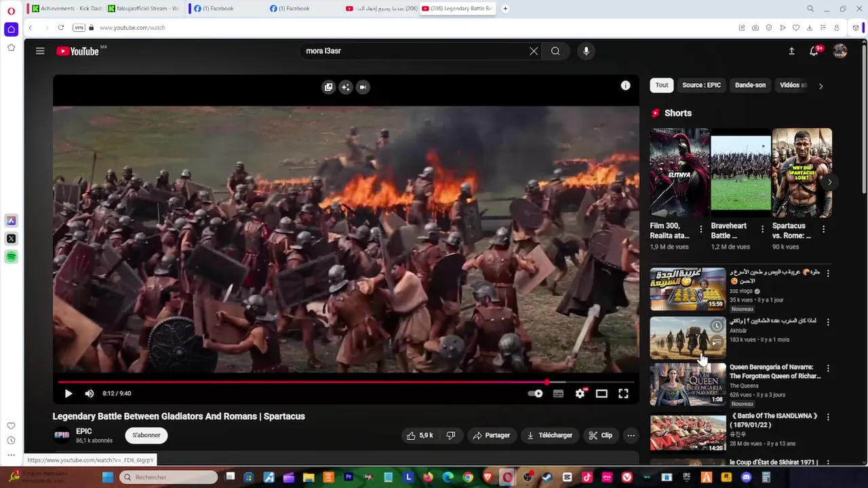
Task: Play the video
Action: pos(68,393)
